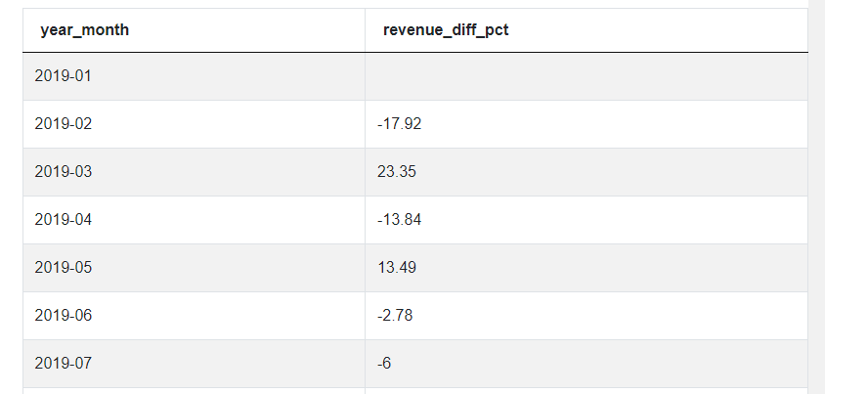Select the 2019-07 cell
Image resolution: width=868 pixels, height=394 pixels.
point(194,364)
